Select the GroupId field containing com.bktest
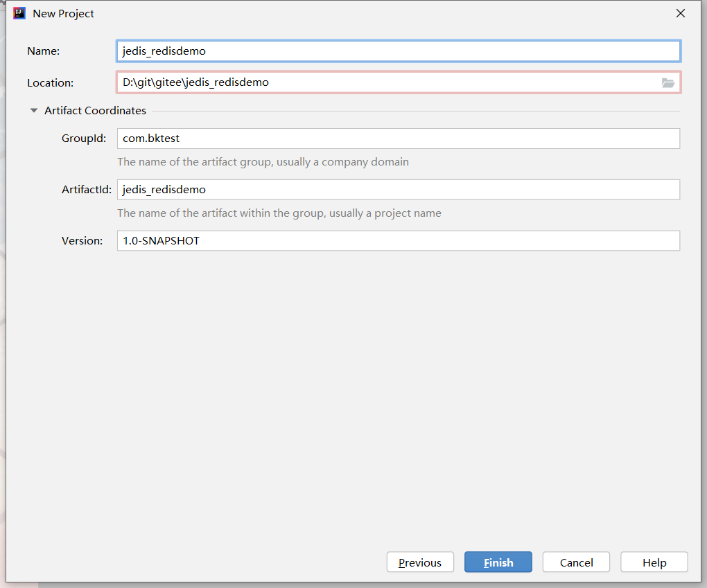Viewport: 707px width, 588px height. click(x=398, y=139)
